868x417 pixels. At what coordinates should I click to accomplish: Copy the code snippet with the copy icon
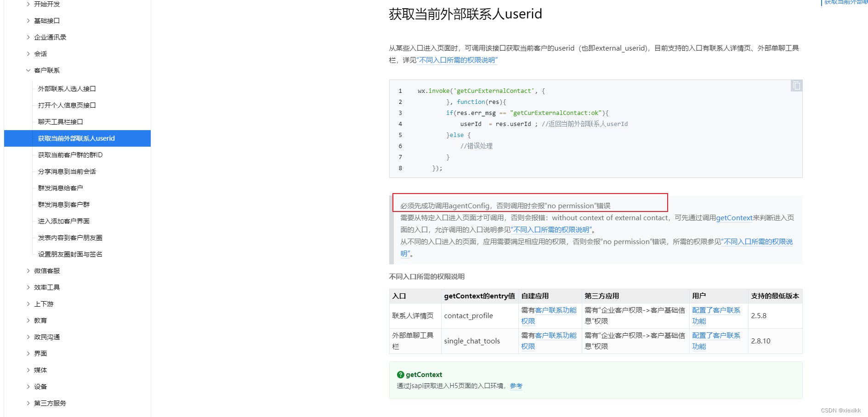pos(796,86)
